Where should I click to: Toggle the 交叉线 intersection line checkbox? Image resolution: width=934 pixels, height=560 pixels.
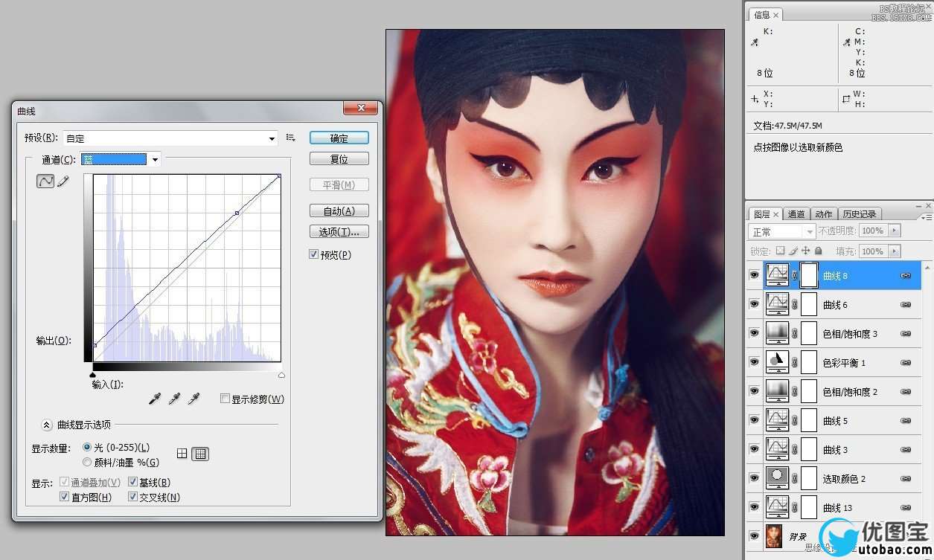pyautogui.click(x=132, y=497)
